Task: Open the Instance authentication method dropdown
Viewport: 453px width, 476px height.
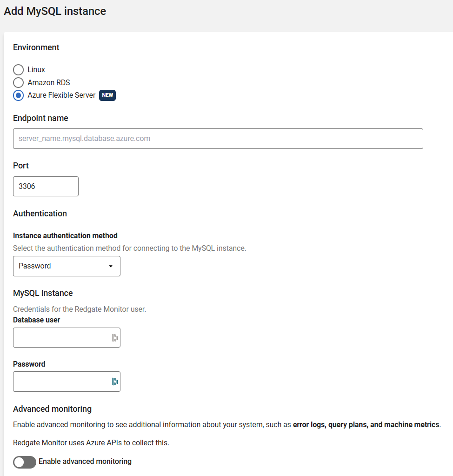Action: [x=67, y=266]
